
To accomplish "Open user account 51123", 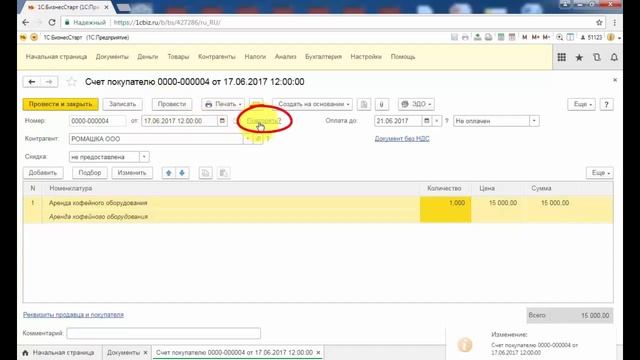I will click(591, 37).
